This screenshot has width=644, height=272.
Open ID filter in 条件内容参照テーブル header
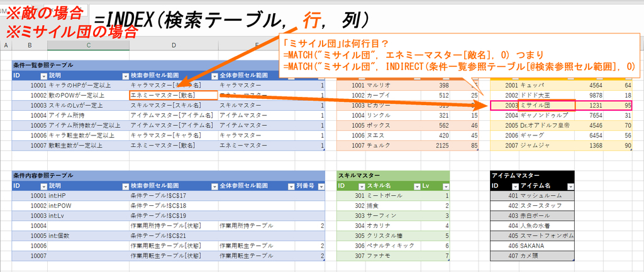[43, 186]
